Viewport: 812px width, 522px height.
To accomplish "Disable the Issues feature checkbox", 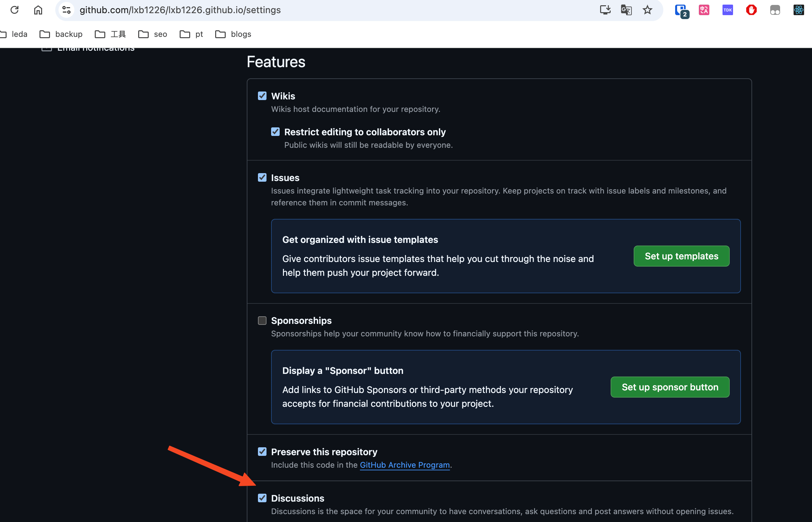I will coord(262,178).
